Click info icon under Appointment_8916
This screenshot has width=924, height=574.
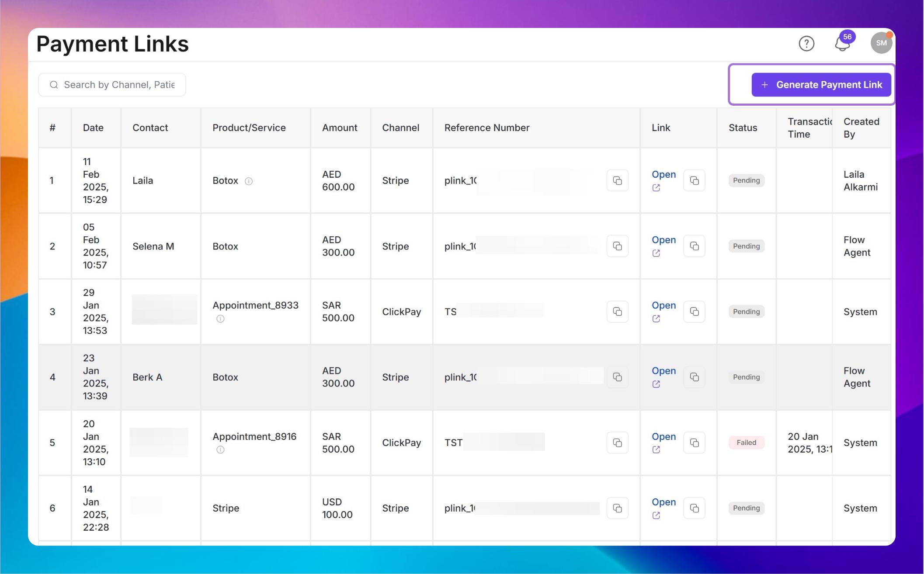click(220, 450)
